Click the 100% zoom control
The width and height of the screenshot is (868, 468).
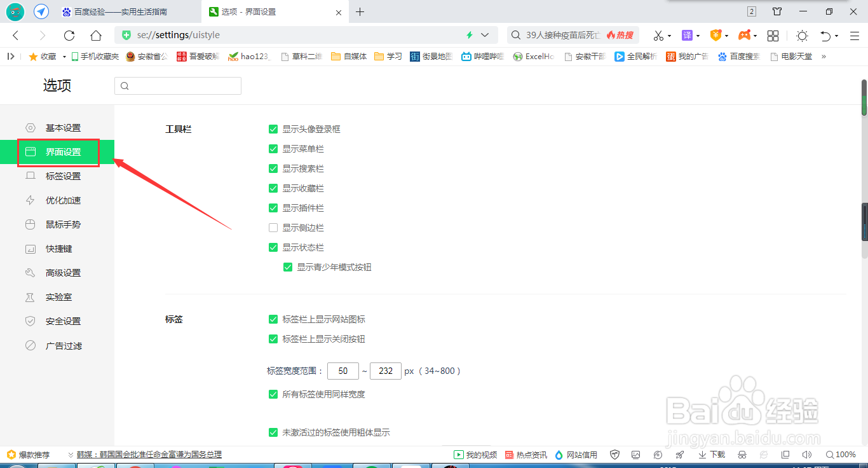(842, 454)
